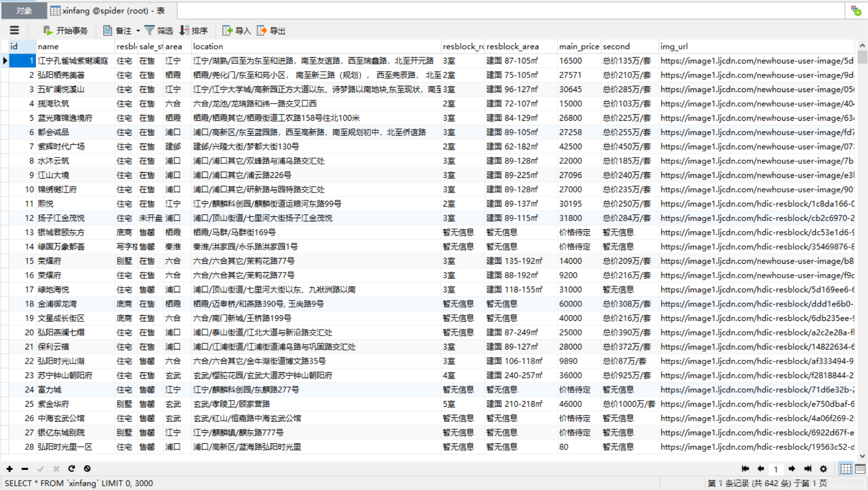Select name cell '苏宁钟山朝阳府'
This screenshot has width=868, height=490.
coord(75,376)
